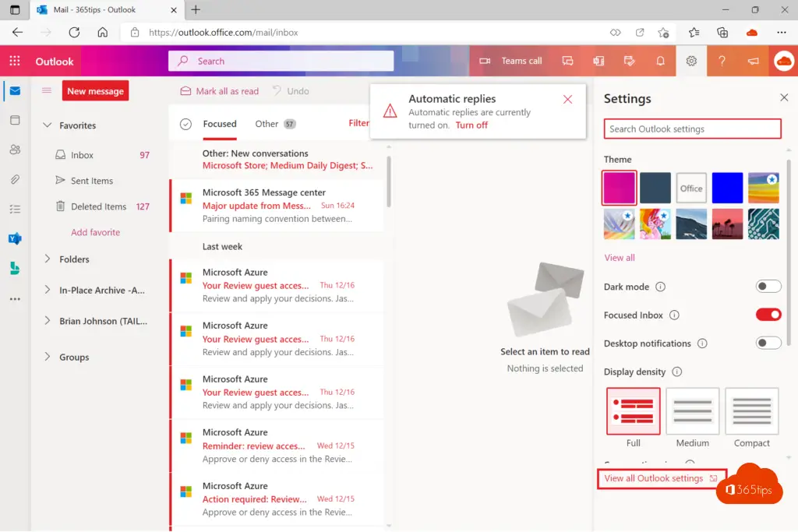Open browser collections icon
This screenshot has width=798, height=532.
point(722,33)
